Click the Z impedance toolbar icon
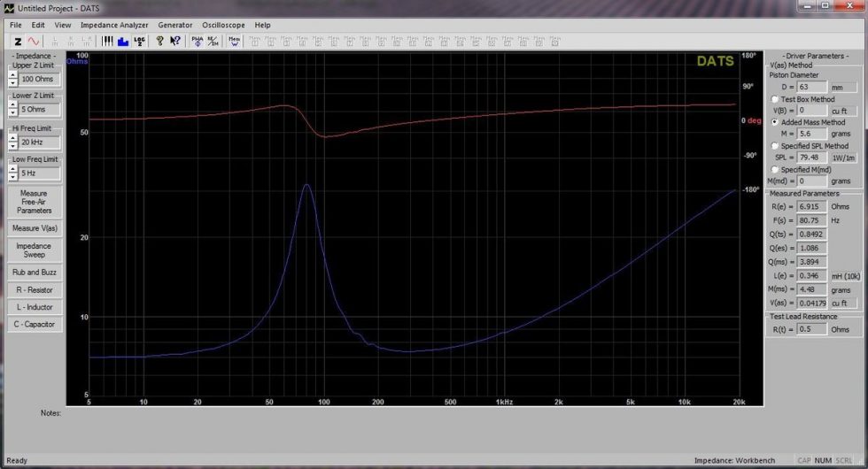 tap(18, 41)
